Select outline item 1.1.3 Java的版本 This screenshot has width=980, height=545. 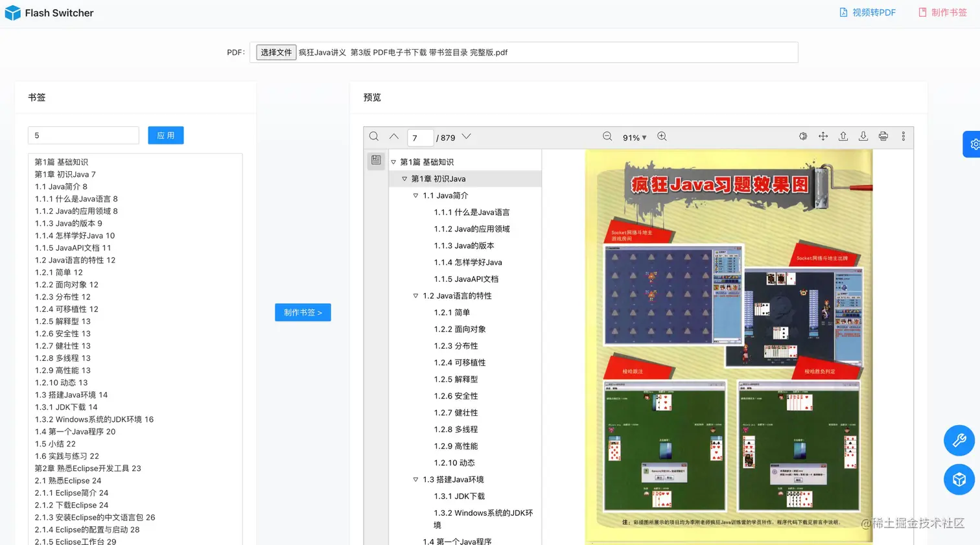click(x=464, y=246)
